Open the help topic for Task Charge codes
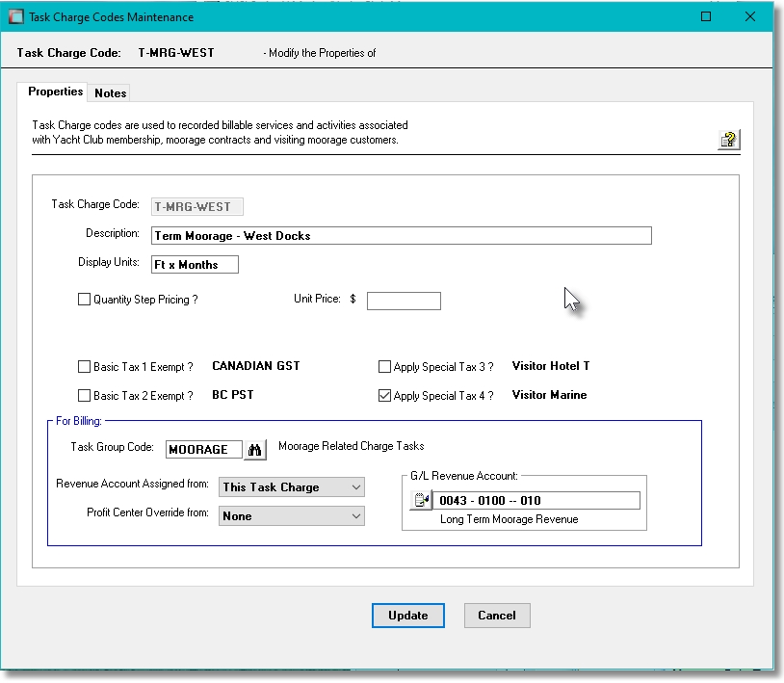This screenshot has width=784, height=683. pyautogui.click(x=729, y=139)
